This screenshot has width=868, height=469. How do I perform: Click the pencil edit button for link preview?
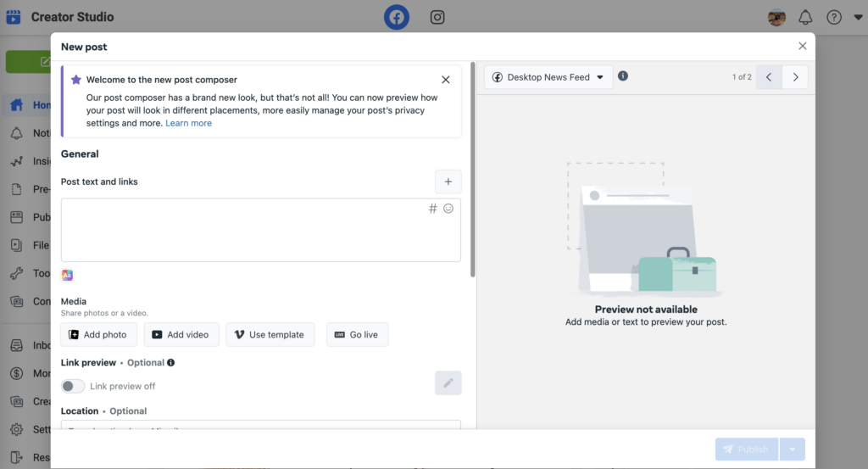[448, 383]
